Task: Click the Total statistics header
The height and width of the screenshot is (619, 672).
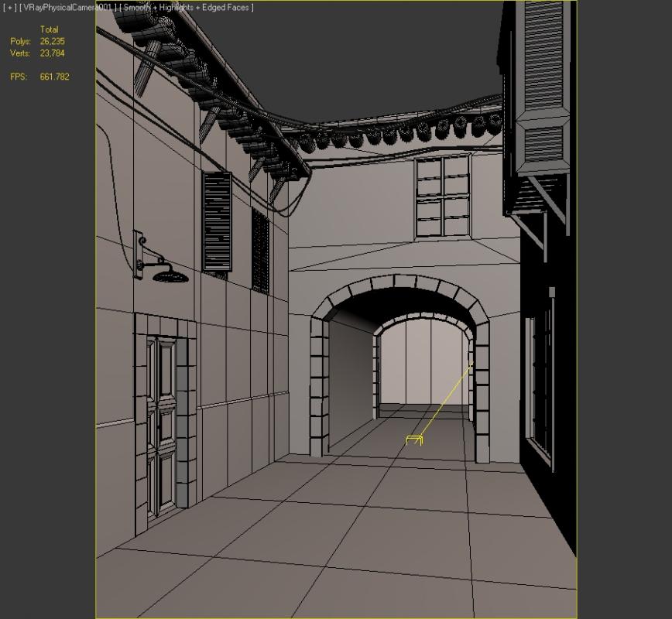Action: coord(49,29)
